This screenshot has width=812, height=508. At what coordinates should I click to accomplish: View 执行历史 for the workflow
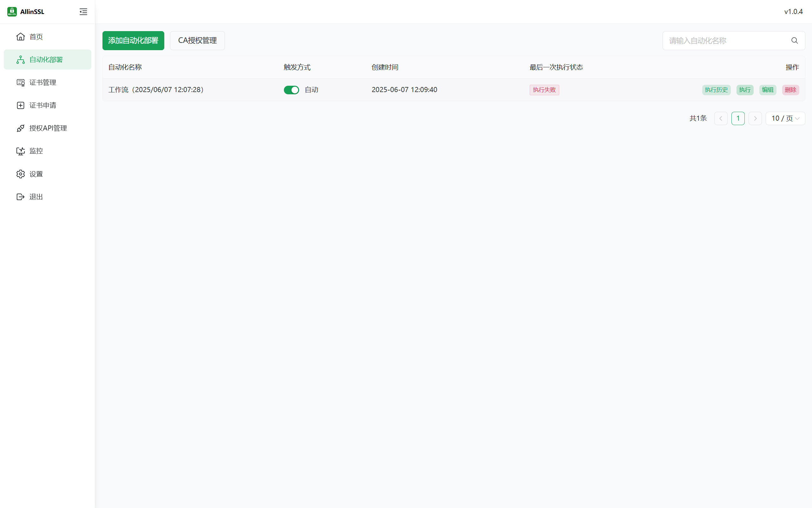716,90
